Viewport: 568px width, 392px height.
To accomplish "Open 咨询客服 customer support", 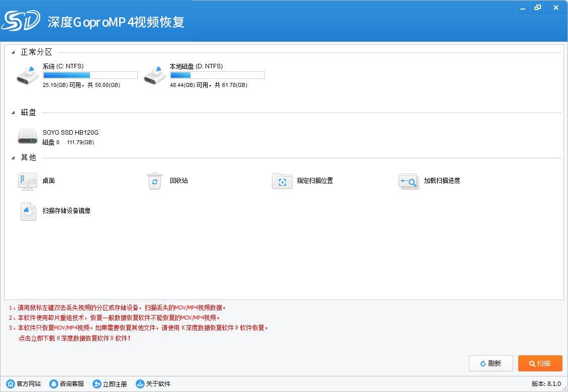I will pyautogui.click(x=67, y=384).
